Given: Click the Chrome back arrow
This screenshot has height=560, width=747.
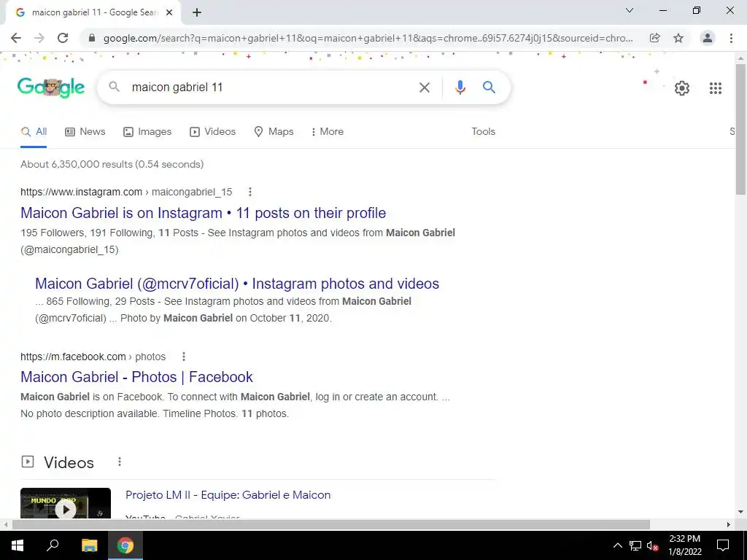Looking at the screenshot, I should (16, 38).
